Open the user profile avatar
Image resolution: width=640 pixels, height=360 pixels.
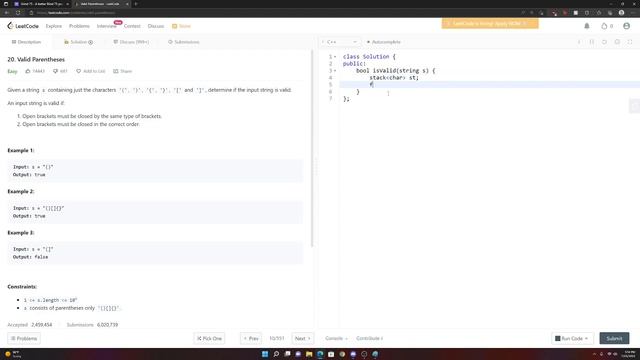pyautogui.click(x=626, y=26)
